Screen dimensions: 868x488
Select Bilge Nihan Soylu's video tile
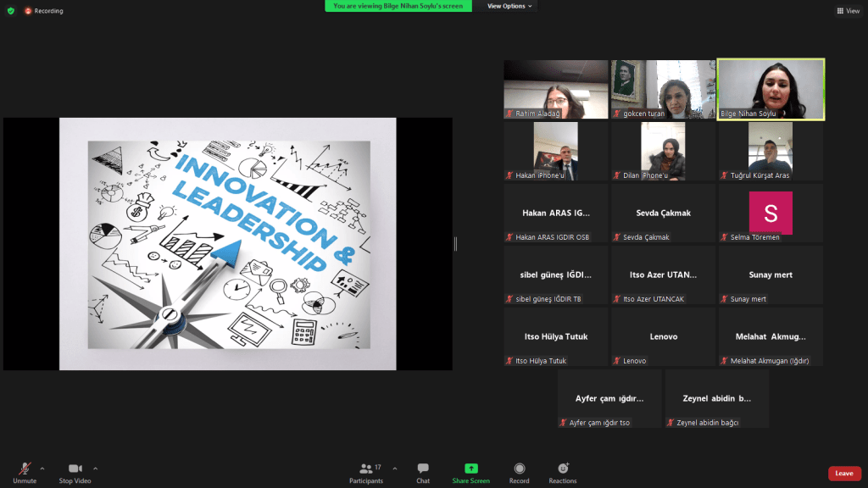[x=771, y=89]
